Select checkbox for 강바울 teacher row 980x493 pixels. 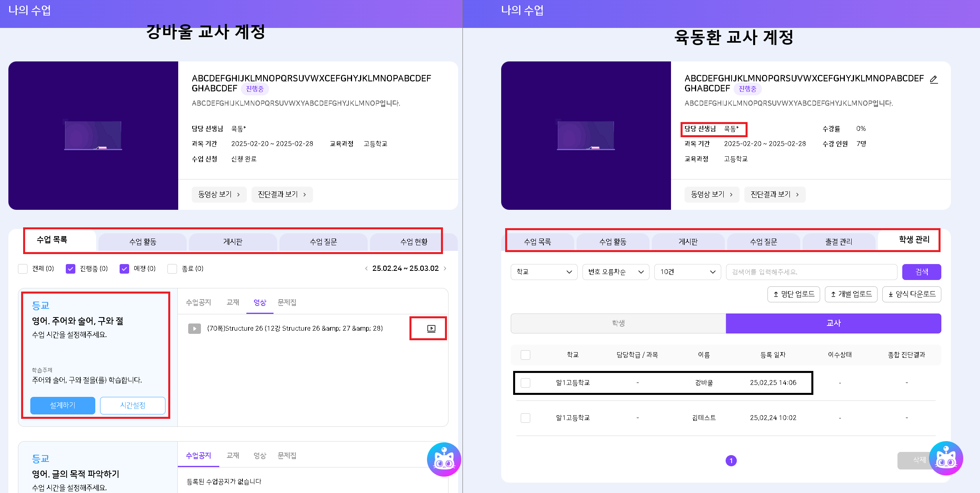coord(525,383)
